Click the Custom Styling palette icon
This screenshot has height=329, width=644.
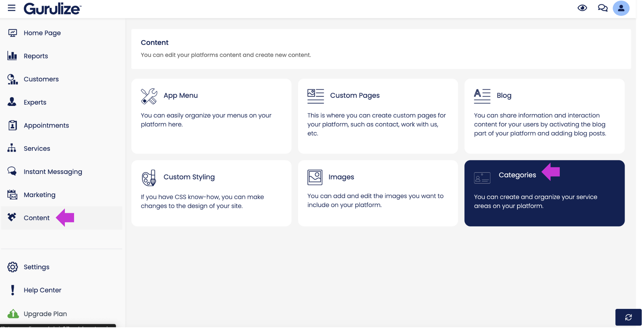[x=149, y=178]
